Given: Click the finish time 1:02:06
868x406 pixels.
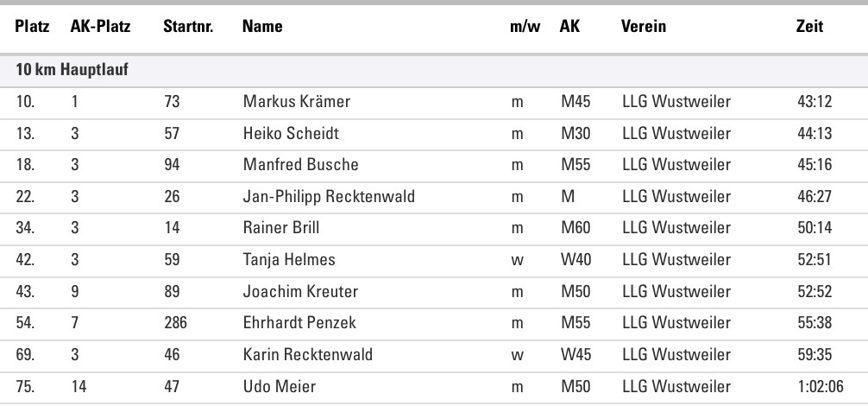Looking at the screenshot, I should (821, 386).
